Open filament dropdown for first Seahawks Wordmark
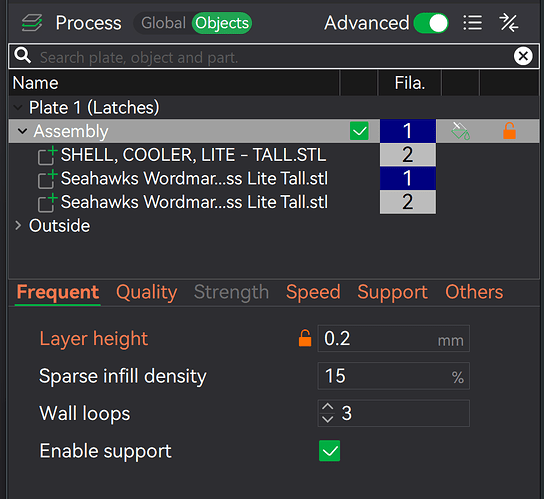The width and height of the screenshot is (544, 499). 408,178
